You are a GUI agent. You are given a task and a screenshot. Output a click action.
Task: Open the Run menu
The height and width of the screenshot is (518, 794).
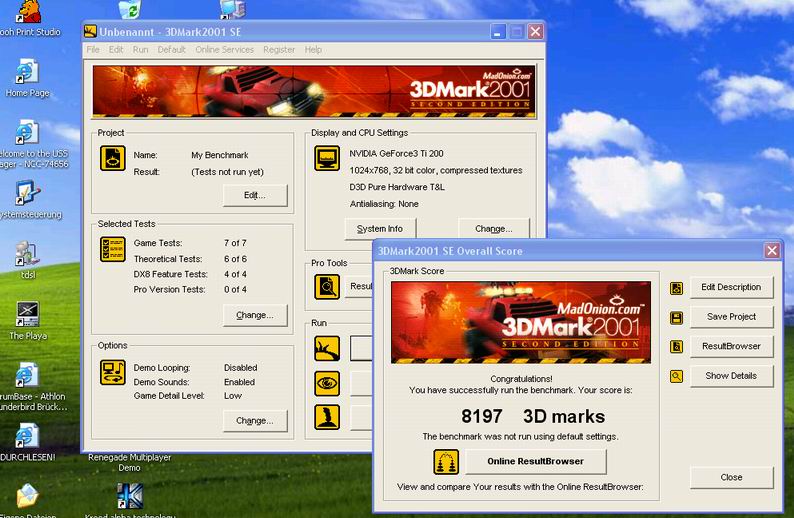tap(141, 50)
